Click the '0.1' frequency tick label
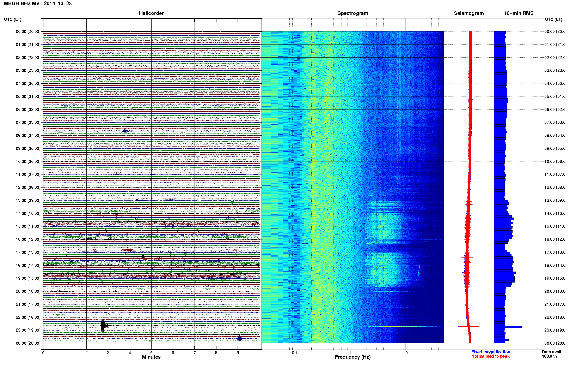588x368 pixels. [295, 353]
